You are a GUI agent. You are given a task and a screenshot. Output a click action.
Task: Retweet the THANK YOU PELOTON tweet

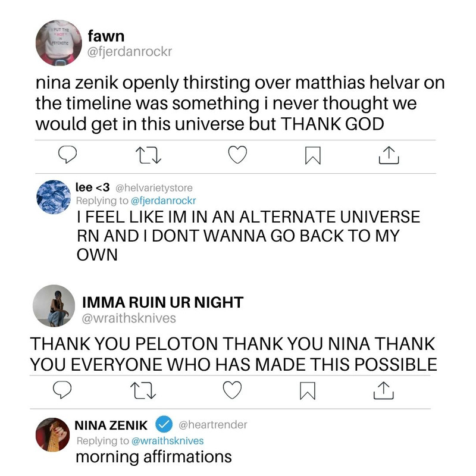tap(143, 390)
